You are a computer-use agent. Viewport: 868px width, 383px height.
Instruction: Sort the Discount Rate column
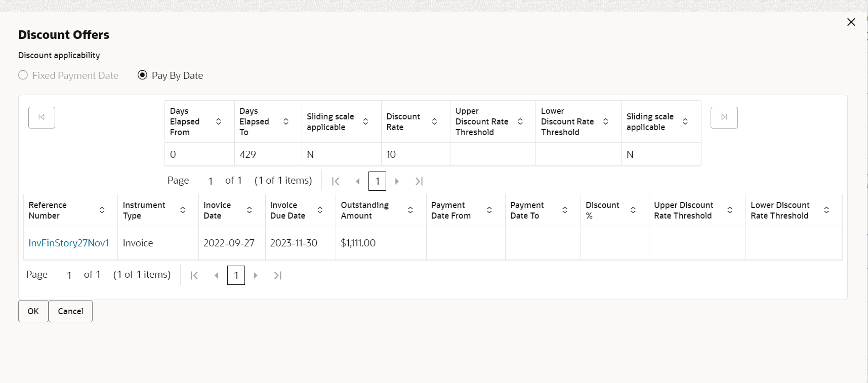point(434,121)
